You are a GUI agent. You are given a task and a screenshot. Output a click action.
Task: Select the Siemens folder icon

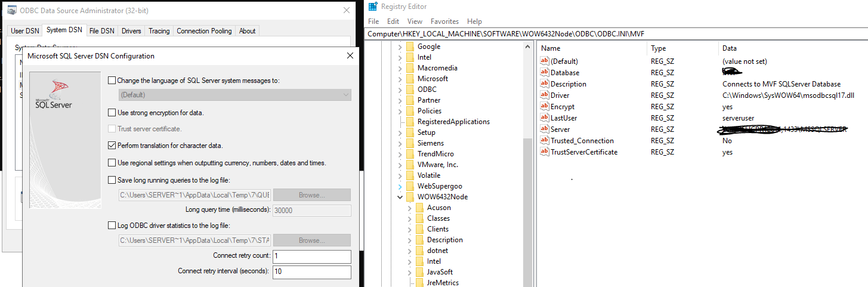coord(410,143)
